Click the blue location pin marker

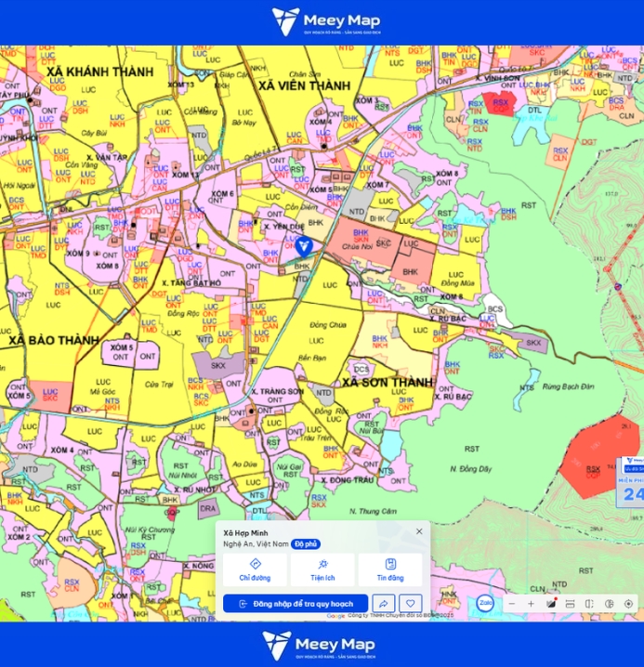[304, 247]
